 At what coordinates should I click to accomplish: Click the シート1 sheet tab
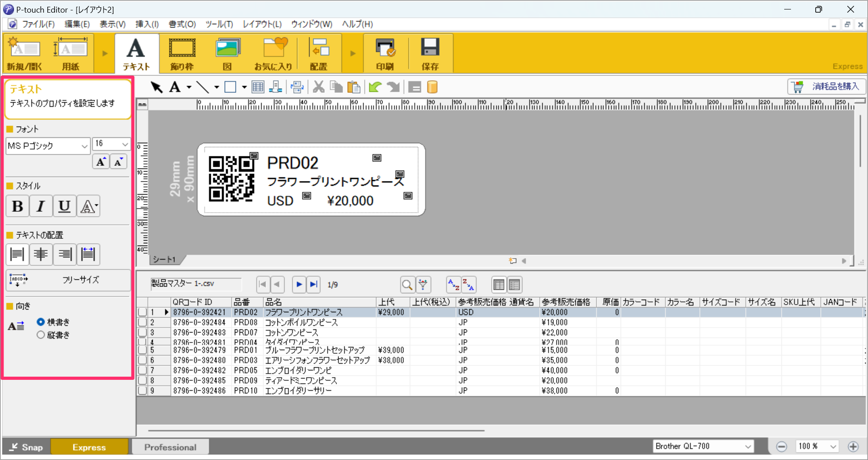[165, 260]
